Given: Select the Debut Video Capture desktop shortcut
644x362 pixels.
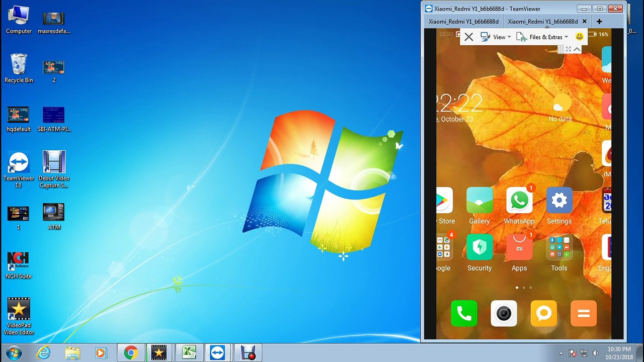Looking at the screenshot, I should click(x=54, y=170).
